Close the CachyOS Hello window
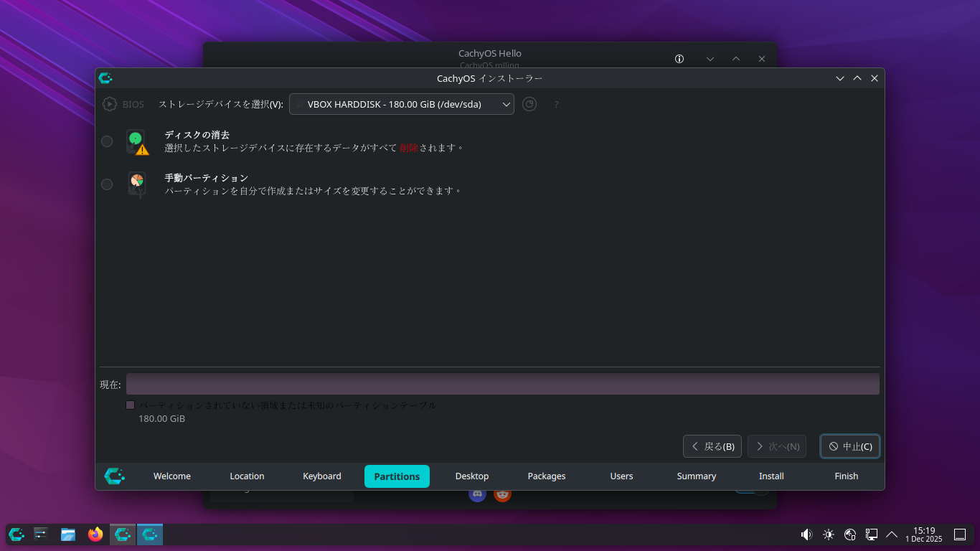Image resolution: width=980 pixels, height=551 pixels. pyautogui.click(x=762, y=59)
